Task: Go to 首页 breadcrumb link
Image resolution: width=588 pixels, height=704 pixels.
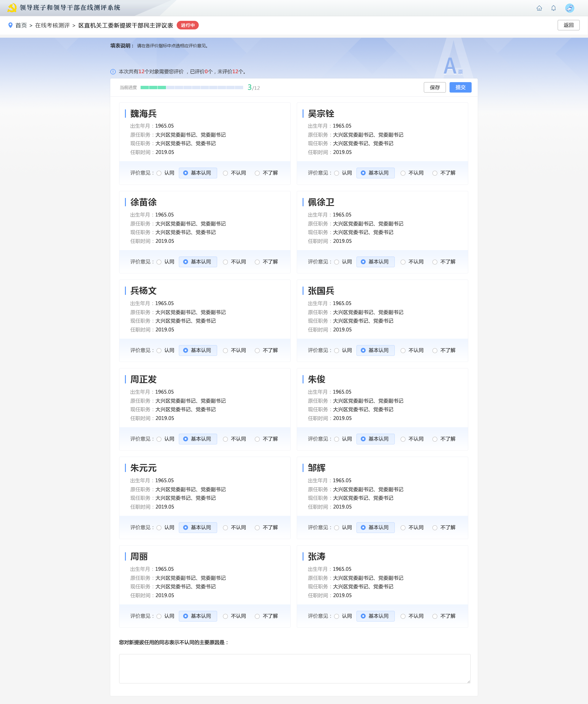Action: point(21,25)
